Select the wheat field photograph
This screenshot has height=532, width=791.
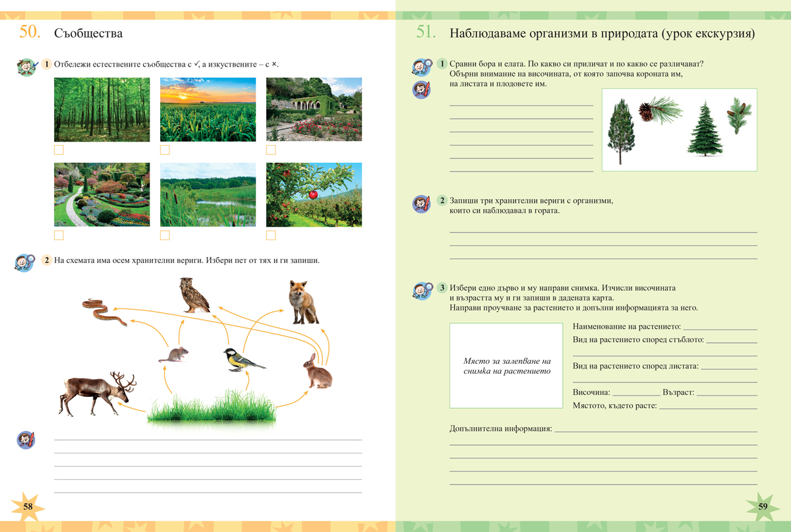[208, 110]
